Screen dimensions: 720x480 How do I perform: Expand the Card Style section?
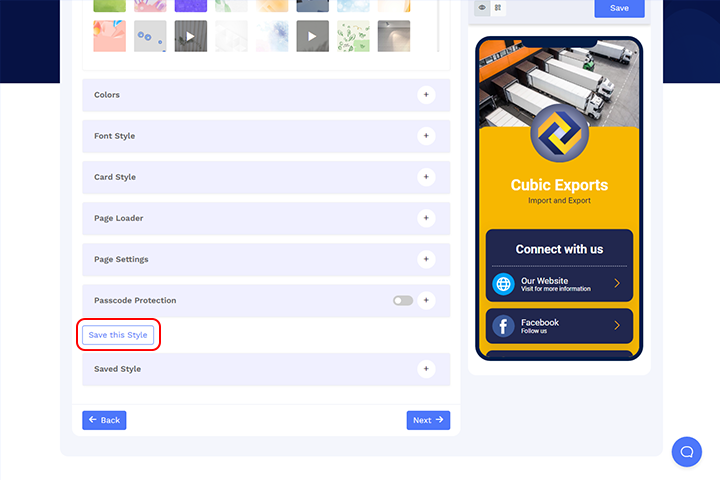[426, 177]
